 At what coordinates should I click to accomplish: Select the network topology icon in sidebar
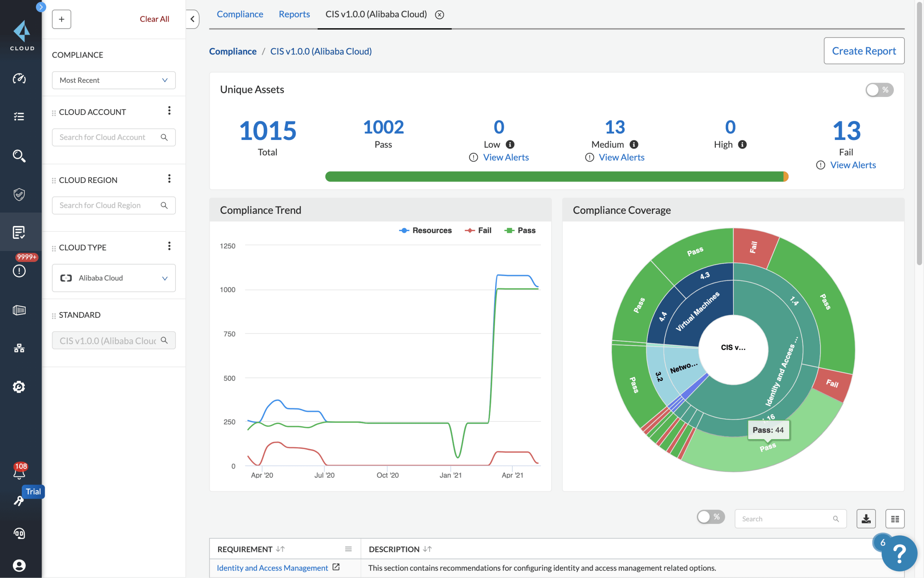pos(19,348)
